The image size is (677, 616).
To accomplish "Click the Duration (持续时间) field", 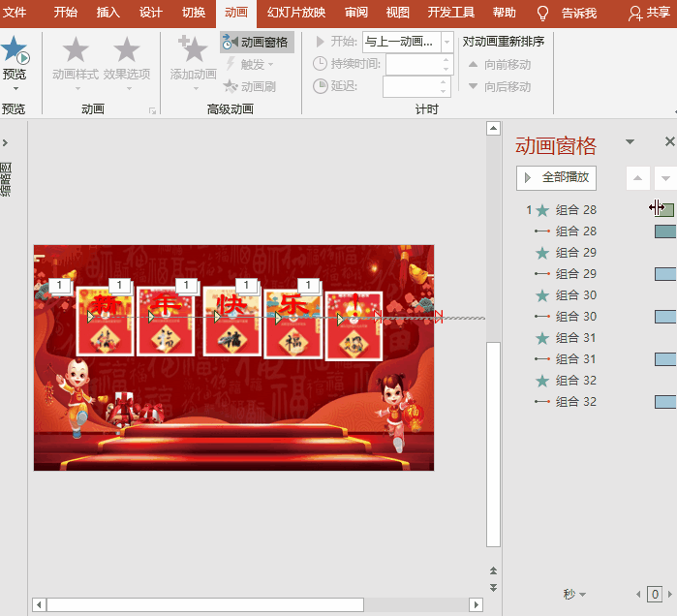I will click(414, 64).
